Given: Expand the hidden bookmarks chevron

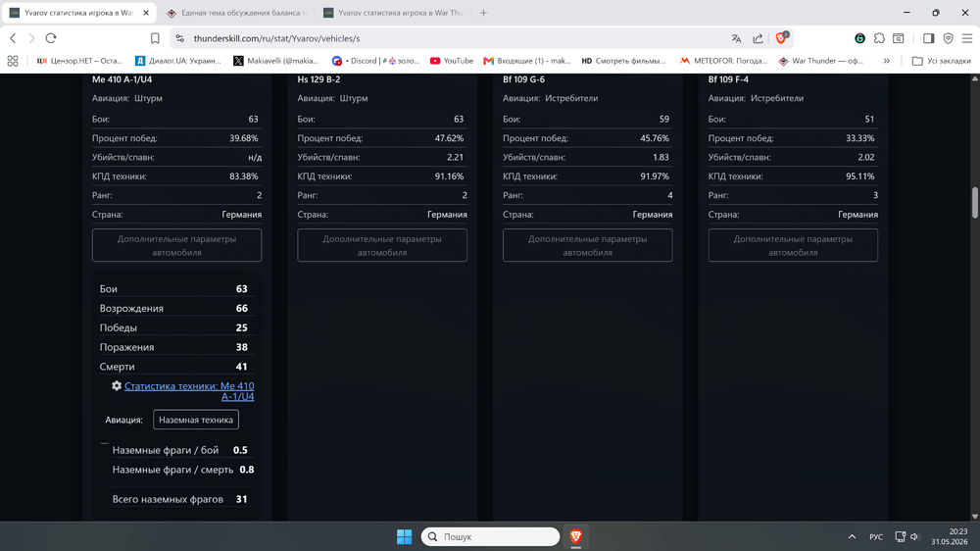Looking at the screenshot, I should pos(886,61).
